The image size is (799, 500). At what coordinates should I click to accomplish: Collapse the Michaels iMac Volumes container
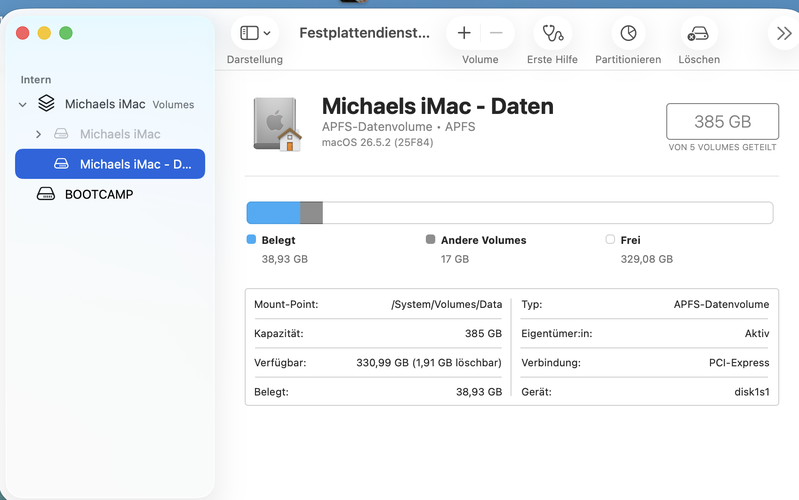(22, 104)
